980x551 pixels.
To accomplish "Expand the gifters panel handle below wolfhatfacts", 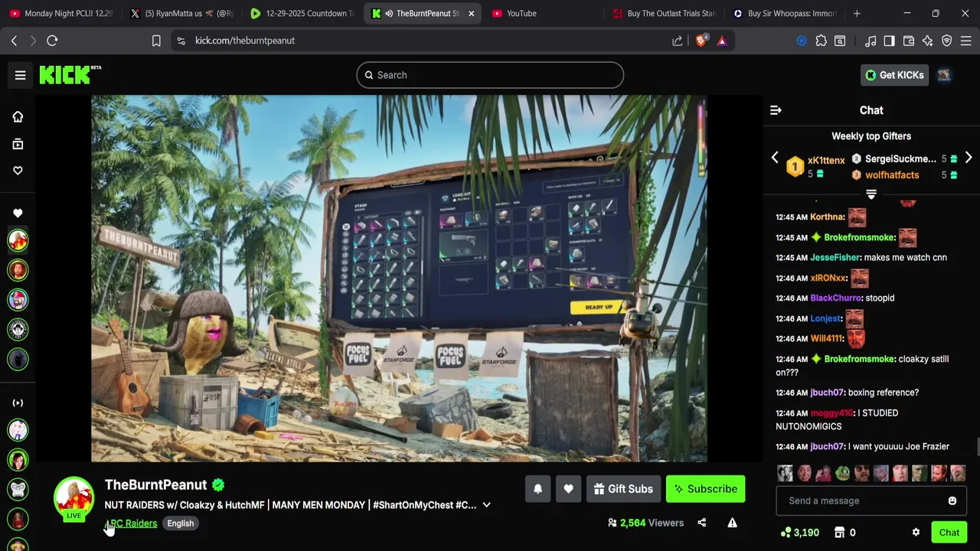I will pyautogui.click(x=871, y=194).
